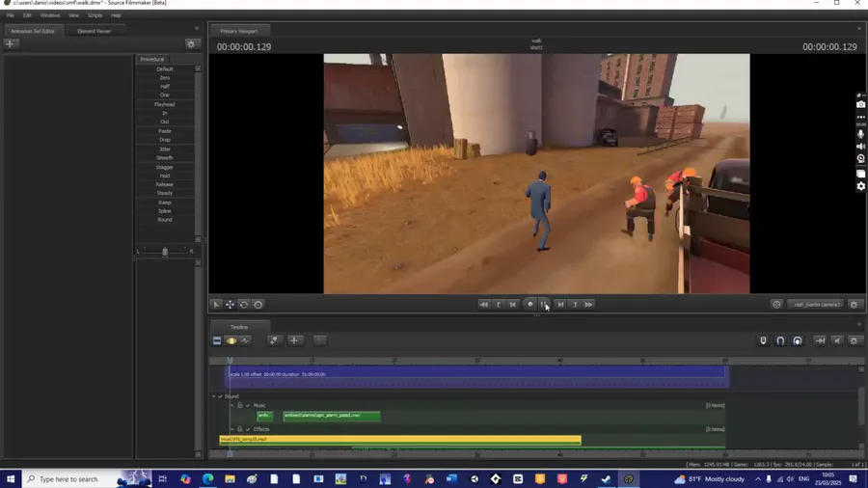Viewport: 868px width, 488px height.
Task: Toggle lock on the Effects track
Action: click(240, 429)
